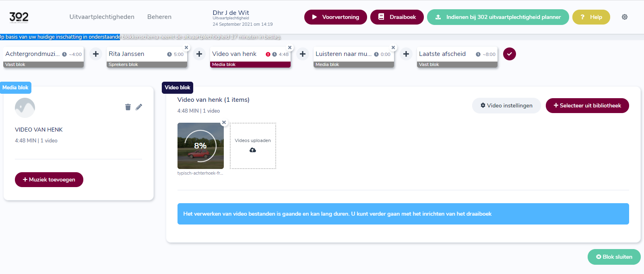Click the 302 logo

[x=19, y=17]
